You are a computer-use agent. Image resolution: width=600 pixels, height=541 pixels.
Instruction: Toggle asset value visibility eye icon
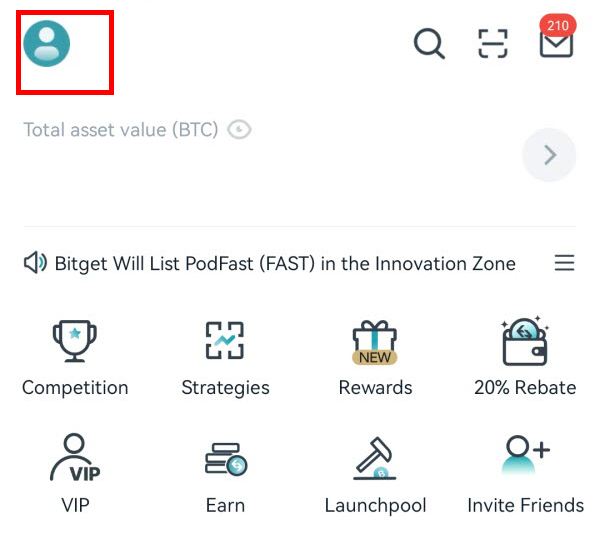point(239,130)
